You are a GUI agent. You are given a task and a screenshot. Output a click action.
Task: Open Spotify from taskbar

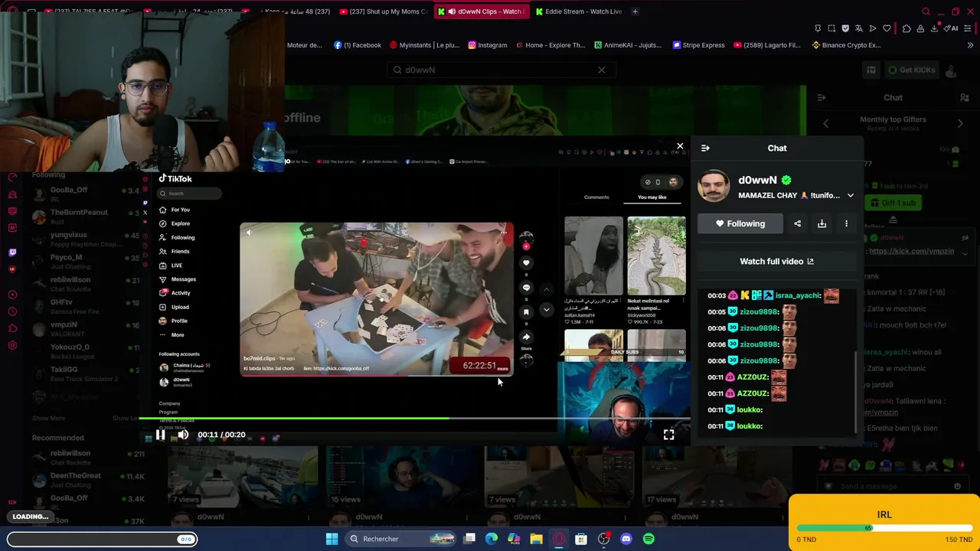tap(648, 539)
